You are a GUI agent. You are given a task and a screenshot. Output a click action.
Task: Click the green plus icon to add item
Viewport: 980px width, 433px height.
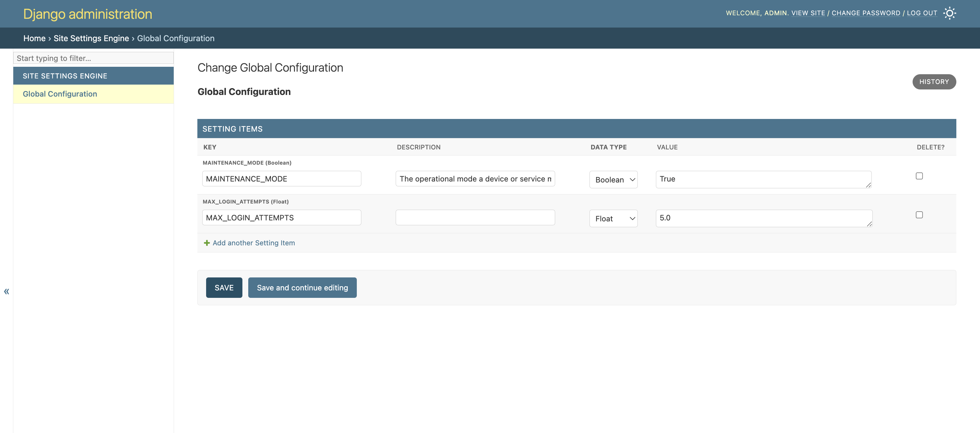pos(206,243)
